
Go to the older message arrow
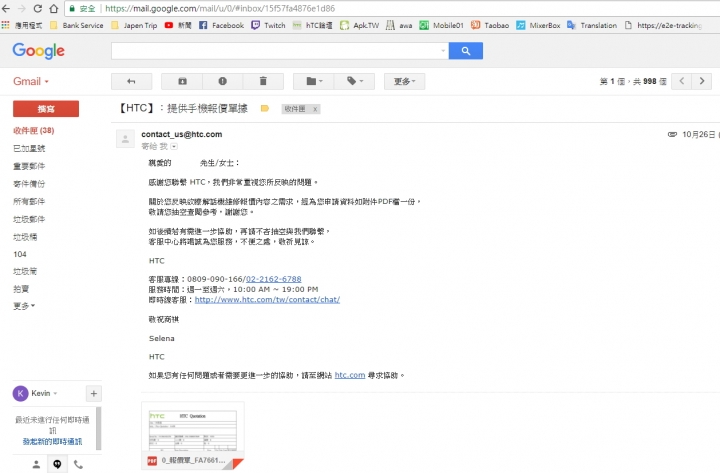[x=702, y=81]
